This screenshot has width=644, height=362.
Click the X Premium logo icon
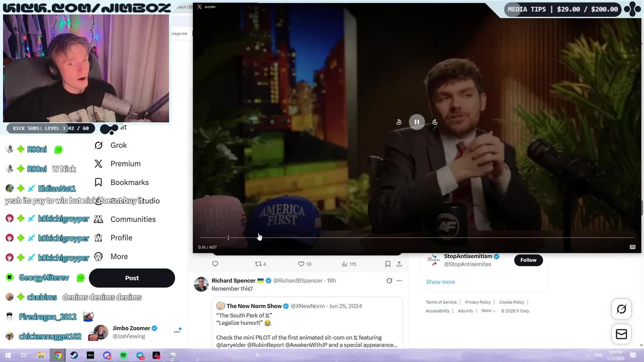click(99, 164)
